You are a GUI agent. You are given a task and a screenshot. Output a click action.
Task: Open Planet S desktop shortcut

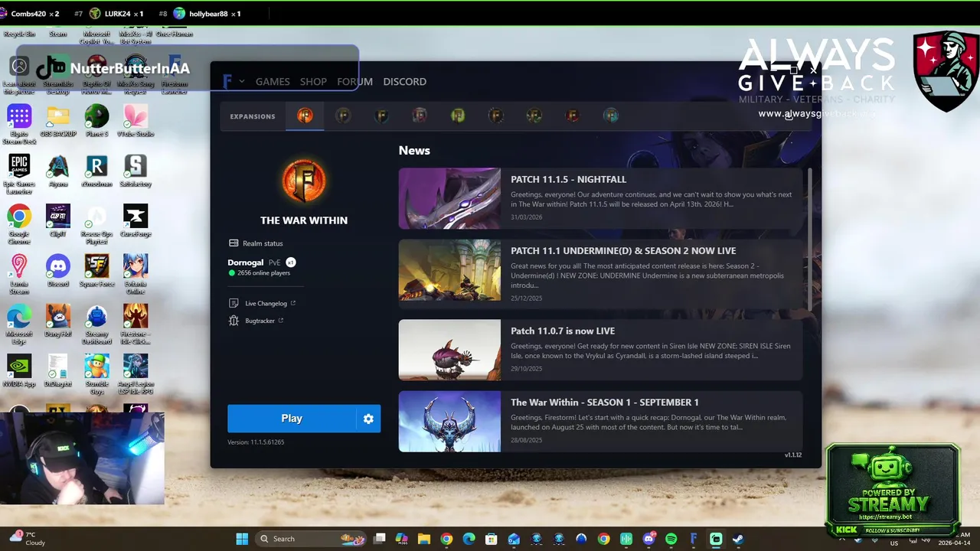[x=96, y=121]
